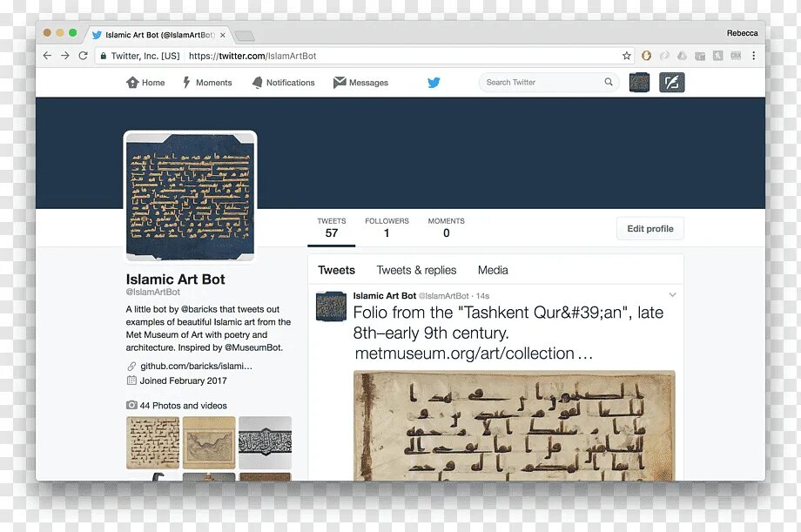Viewport: 801px width, 532px height.
Task: Open the first manuscript photo thumbnail
Action: point(152,442)
